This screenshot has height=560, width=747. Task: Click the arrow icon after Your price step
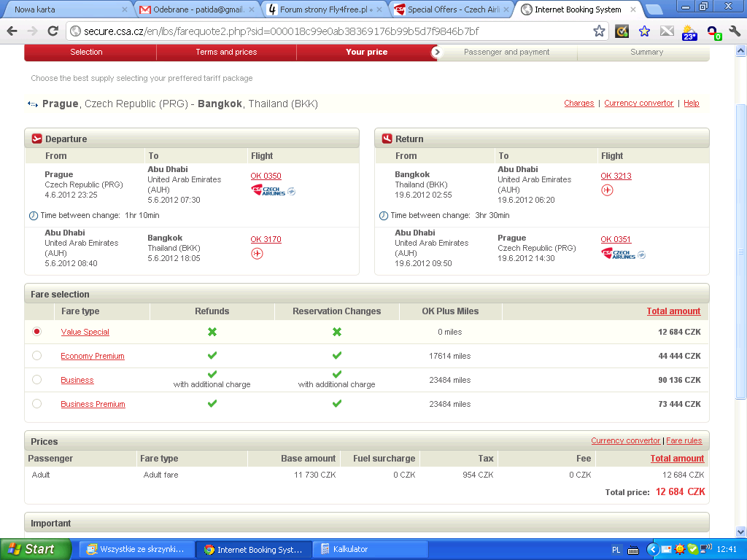click(436, 52)
